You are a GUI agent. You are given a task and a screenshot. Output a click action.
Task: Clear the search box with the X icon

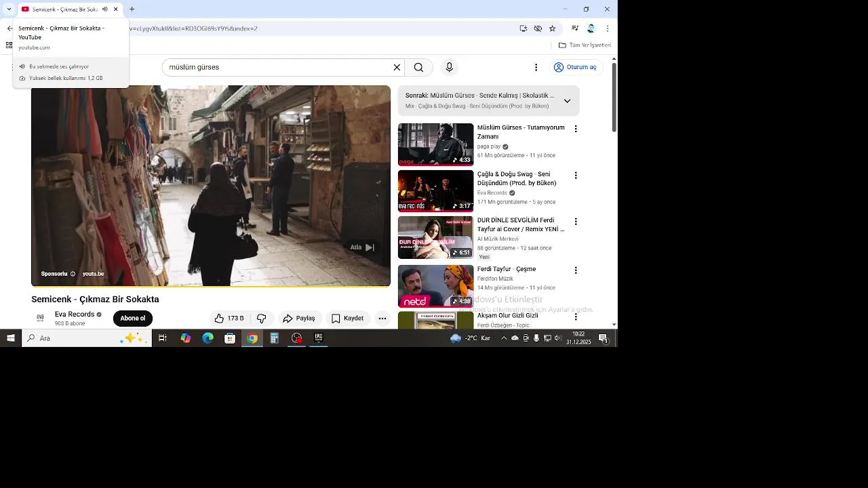click(397, 67)
